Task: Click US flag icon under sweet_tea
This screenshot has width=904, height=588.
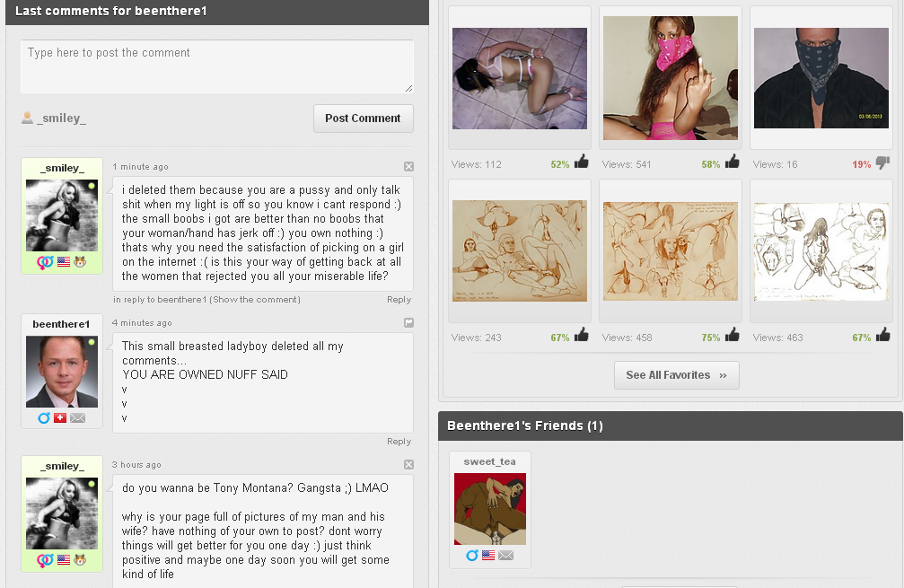Action: tap(488, 555)
